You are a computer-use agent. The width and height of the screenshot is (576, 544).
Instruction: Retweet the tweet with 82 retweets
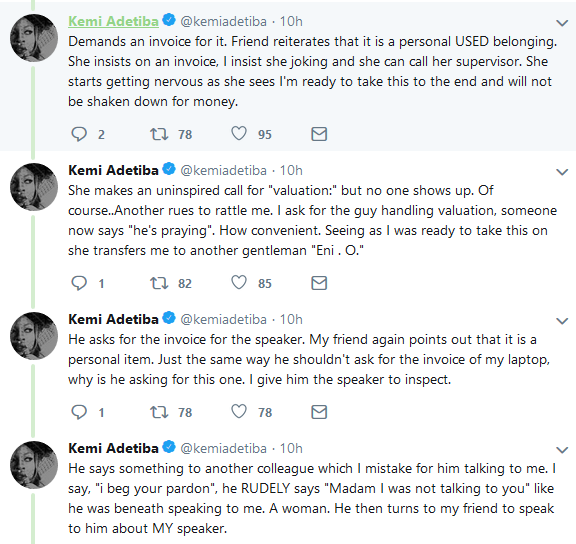(159, 283)
